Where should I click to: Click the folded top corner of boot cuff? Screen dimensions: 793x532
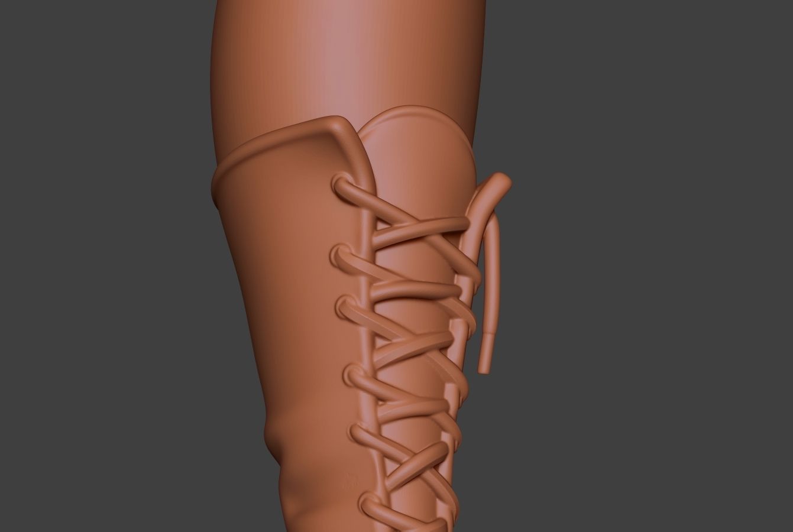coord(338,126)
